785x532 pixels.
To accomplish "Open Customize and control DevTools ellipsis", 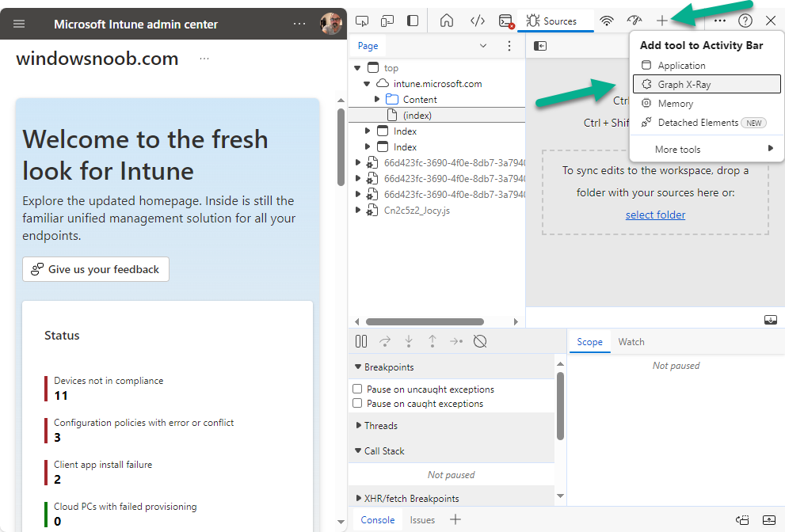I will coord(720,21).
